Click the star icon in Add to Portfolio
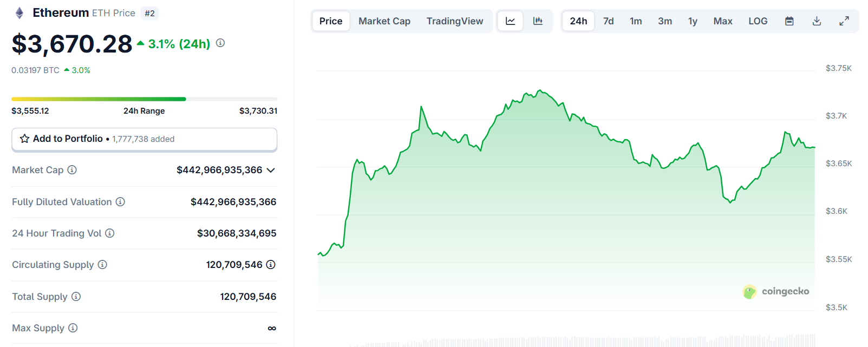The image size is (868, 347). (x=24, y=139)
